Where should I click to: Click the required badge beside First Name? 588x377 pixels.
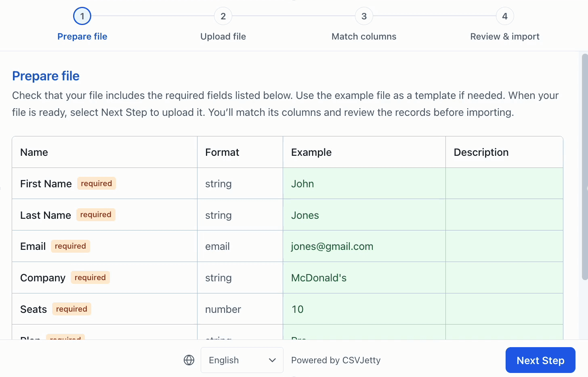tap(97, 183)
